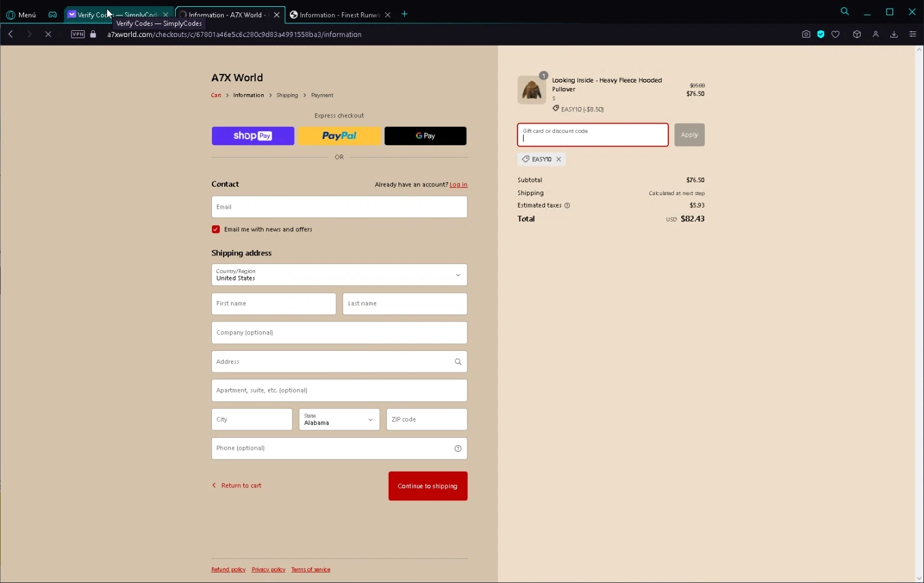
Task: Open the Refund policy link
Action: coord(229,569)
